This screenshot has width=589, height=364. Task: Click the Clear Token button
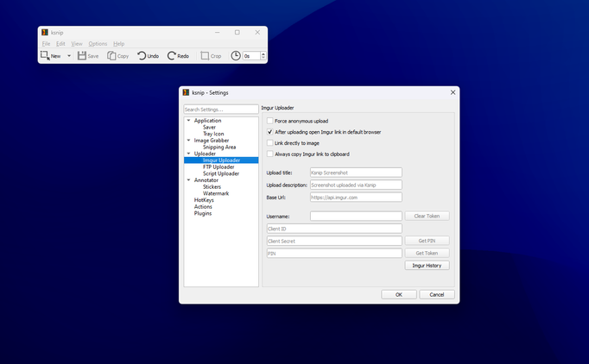pyautogui.click(x=427, y=217)
